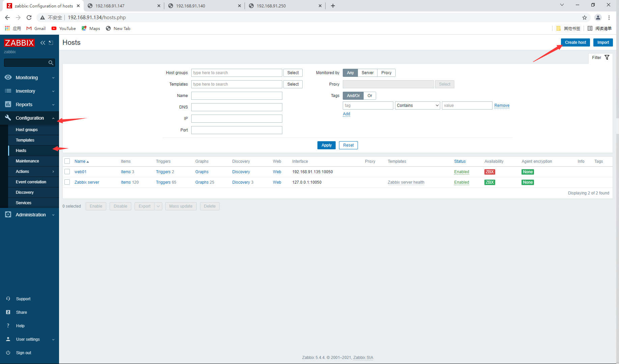Open Maintenance in the sidebar
Image resolution: width=619 pixels, height=364 pixels.
click(x=27, y=161)
